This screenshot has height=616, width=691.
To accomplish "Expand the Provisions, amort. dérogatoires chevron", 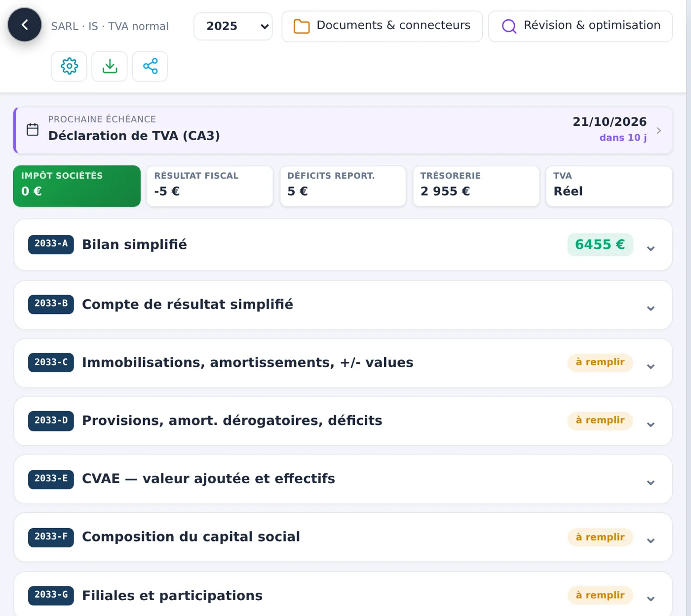I will pyautogui.click(x=651, y=424).
